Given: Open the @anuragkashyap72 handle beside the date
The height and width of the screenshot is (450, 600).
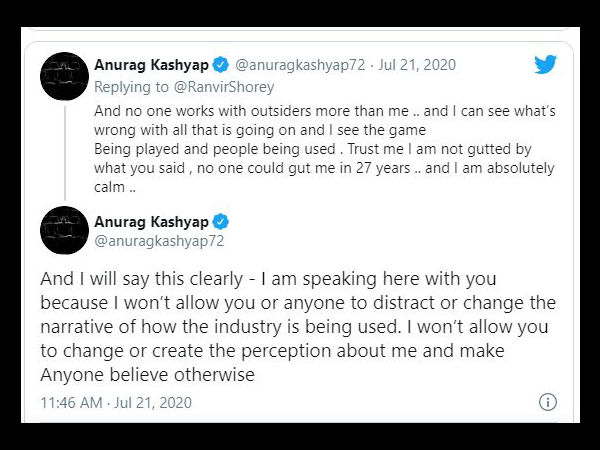Looking at the screenshot, I should tap(300, 65).
